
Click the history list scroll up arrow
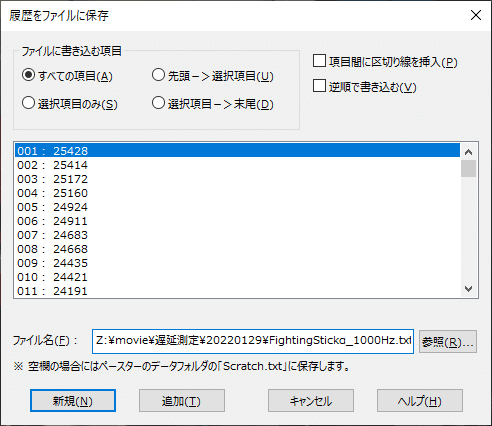(x=468, y=152)
